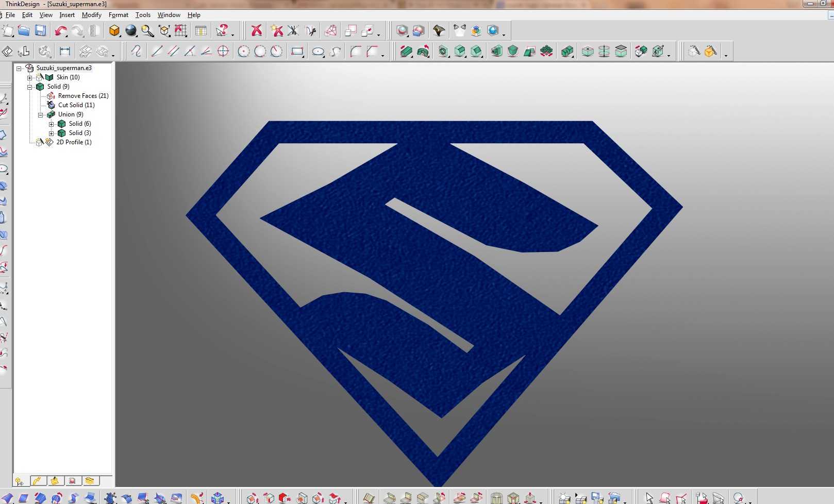
Task: Click the dark rendering sphere icon
Action: point(131,31)
